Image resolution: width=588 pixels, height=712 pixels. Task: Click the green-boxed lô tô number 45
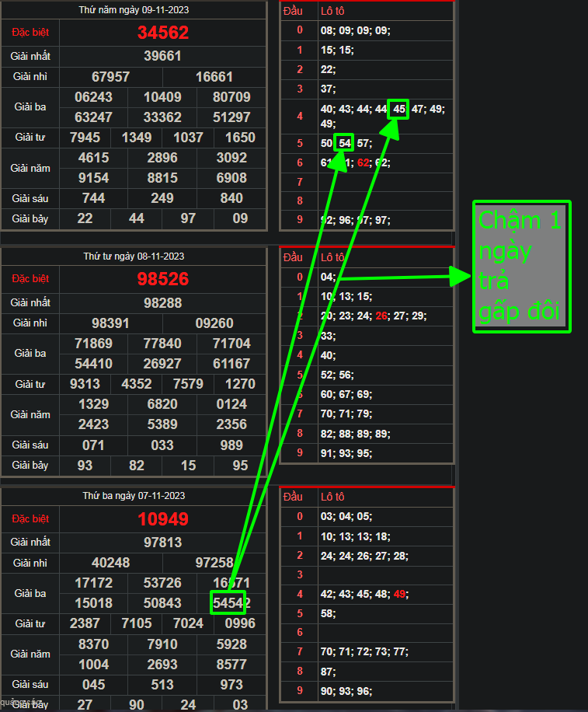coord(399,110)
